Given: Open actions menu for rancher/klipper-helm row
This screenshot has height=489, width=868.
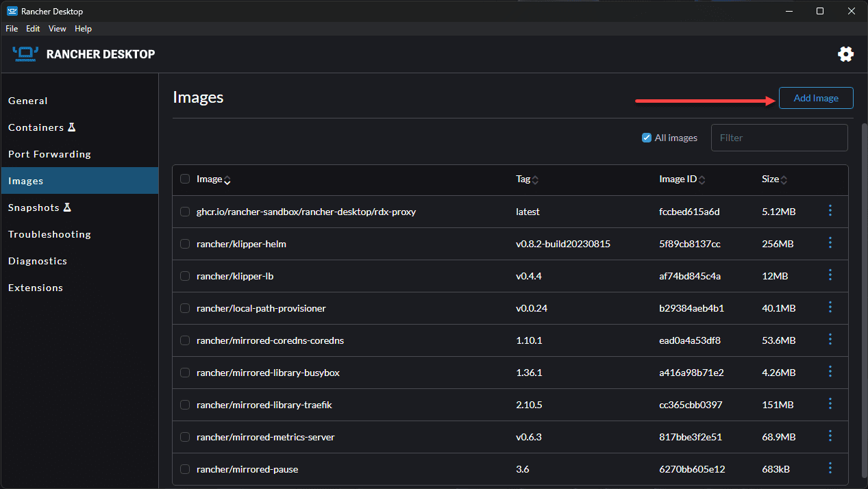Looking at the screenshot, I should tap(830, 243).
